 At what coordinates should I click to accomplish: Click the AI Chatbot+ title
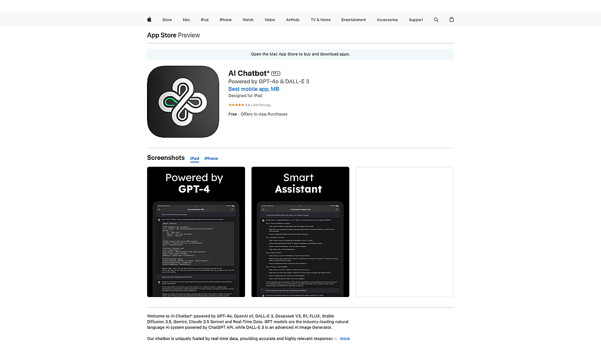(x=249, y=73)
